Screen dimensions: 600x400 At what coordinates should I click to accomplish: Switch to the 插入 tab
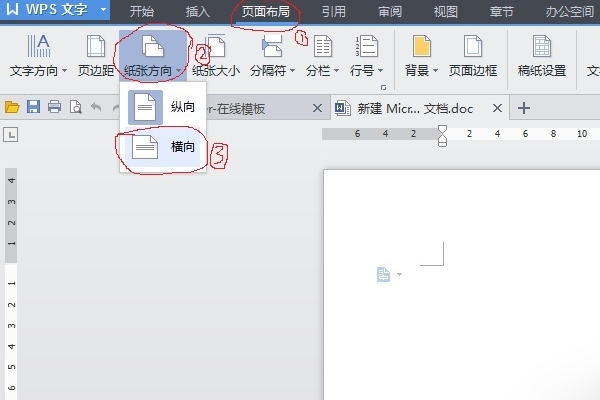[x=197, y=11]
